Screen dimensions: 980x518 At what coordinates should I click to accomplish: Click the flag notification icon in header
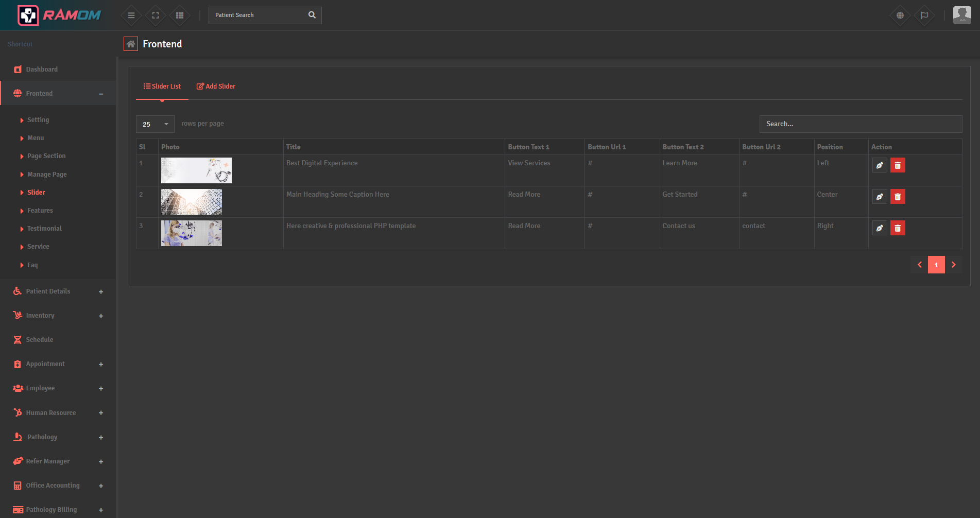[x=924, y=15]
